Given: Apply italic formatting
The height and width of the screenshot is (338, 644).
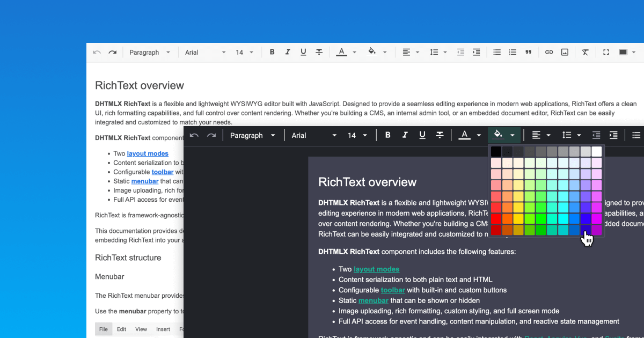Looking at the screenshot, I should 288,52.
